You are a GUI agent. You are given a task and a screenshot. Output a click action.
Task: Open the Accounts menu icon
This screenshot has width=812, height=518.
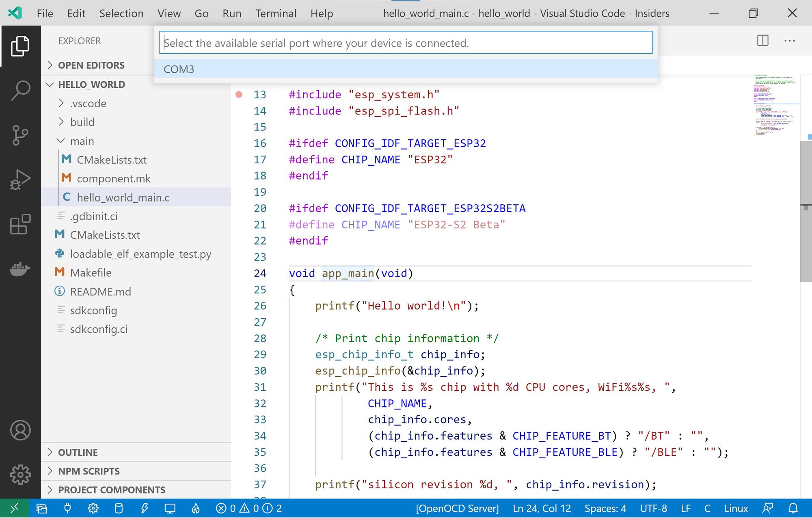click(x=20, y=430)
